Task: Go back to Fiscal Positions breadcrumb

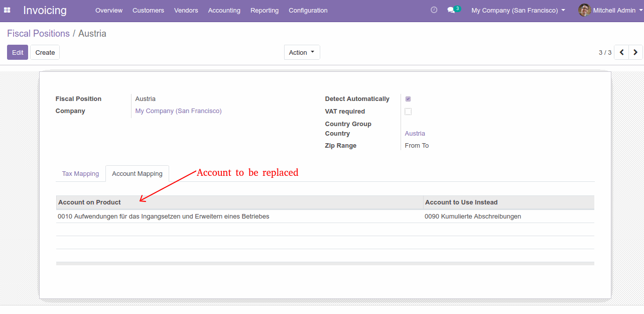Action: click(38, 34)
